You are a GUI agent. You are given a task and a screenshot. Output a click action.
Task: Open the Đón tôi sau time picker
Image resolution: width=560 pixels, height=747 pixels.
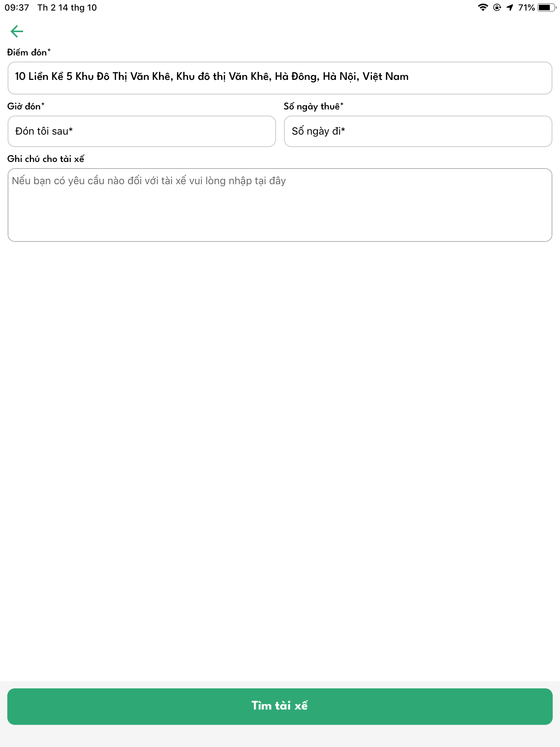(x=141, y=131)
